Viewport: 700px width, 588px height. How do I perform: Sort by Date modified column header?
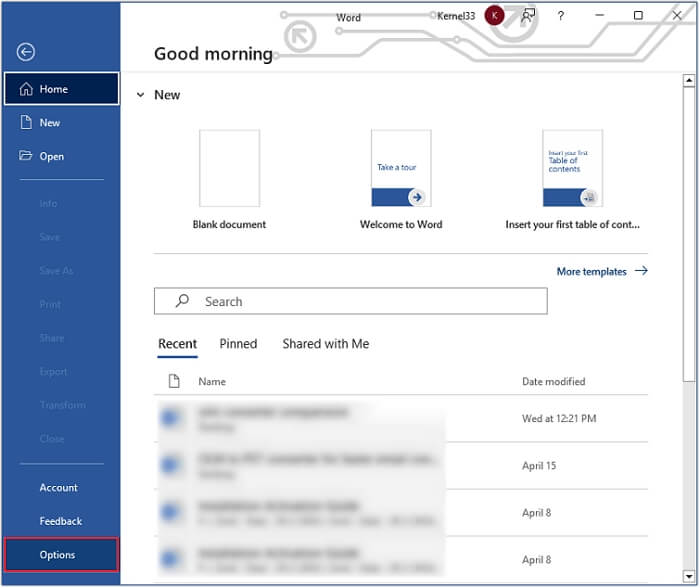click(x=553, y=382)
